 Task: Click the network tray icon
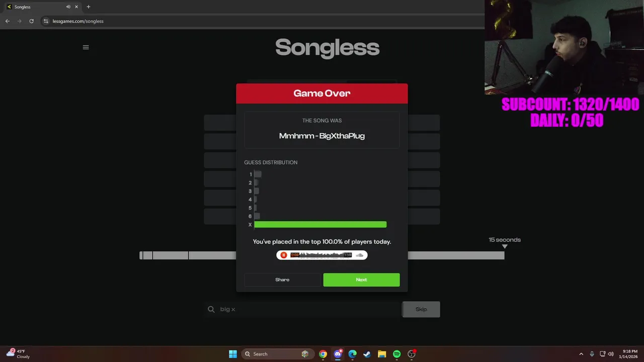pos(602,354)
